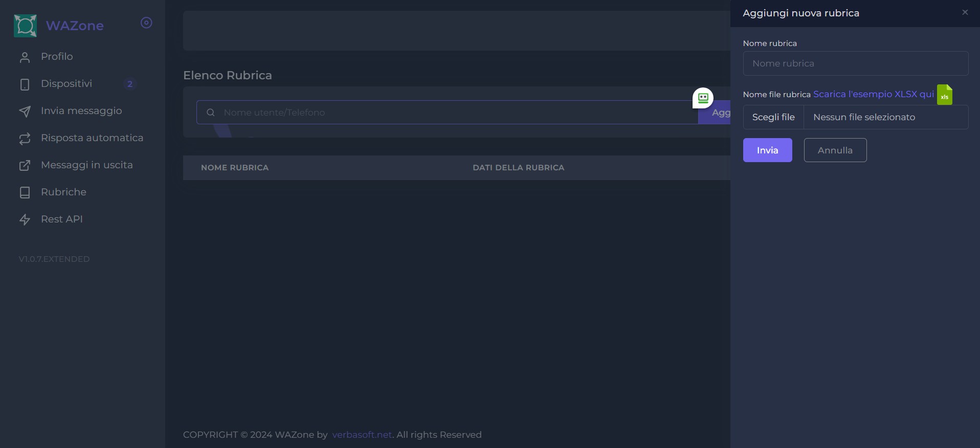Click the WAZone brand name text
Image resolution: width=980 pixels, height=448 pixels.
click(x=75, y=26)
